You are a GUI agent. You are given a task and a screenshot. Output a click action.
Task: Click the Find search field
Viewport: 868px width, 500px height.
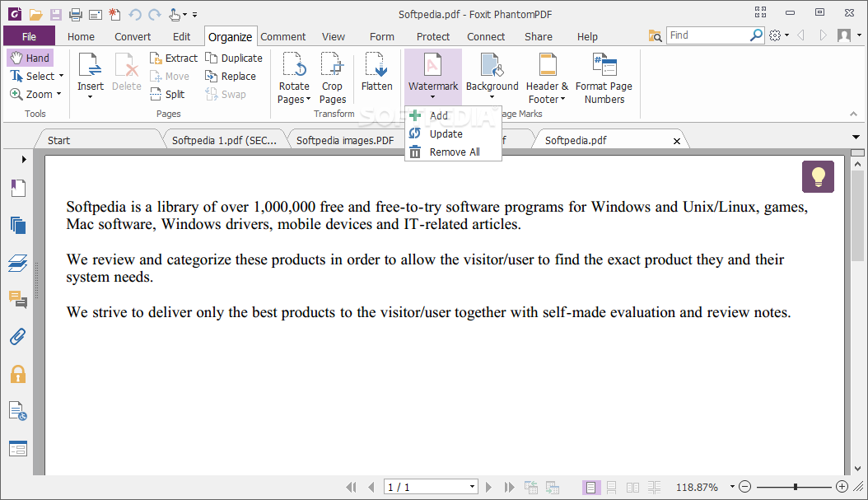click(707, 35)
